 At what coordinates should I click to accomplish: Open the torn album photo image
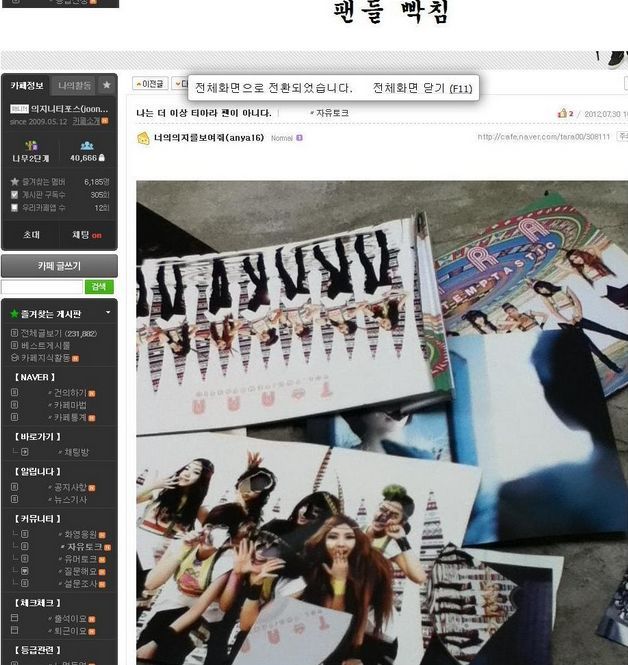382,422
